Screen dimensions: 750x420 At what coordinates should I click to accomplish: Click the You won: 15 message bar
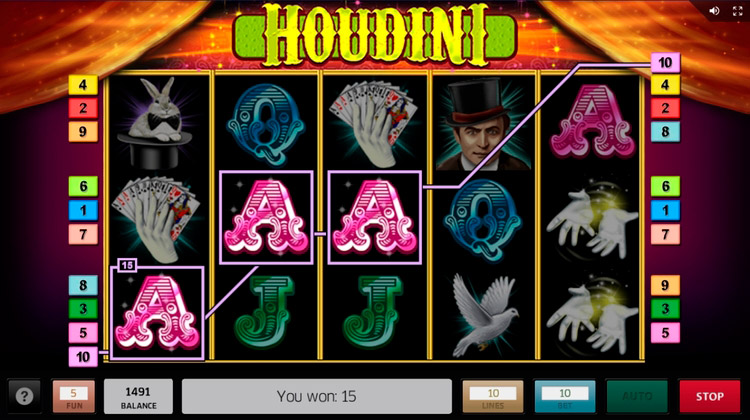317,396
